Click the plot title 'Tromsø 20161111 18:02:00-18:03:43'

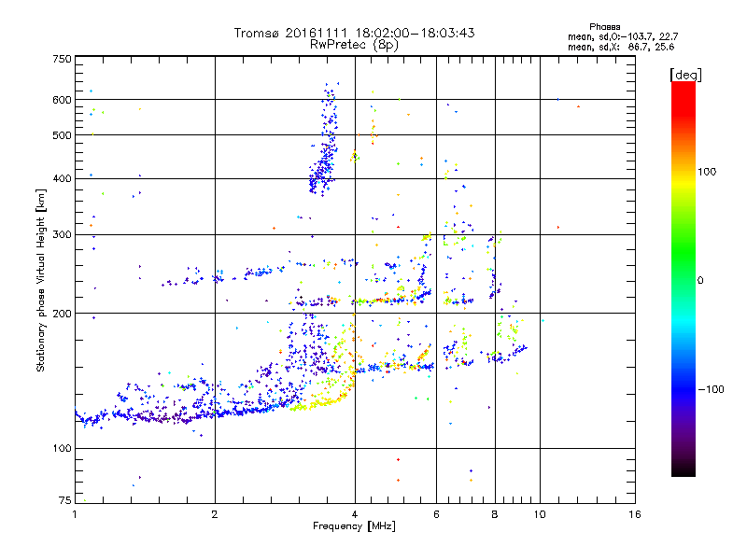[x=354, y=33]
